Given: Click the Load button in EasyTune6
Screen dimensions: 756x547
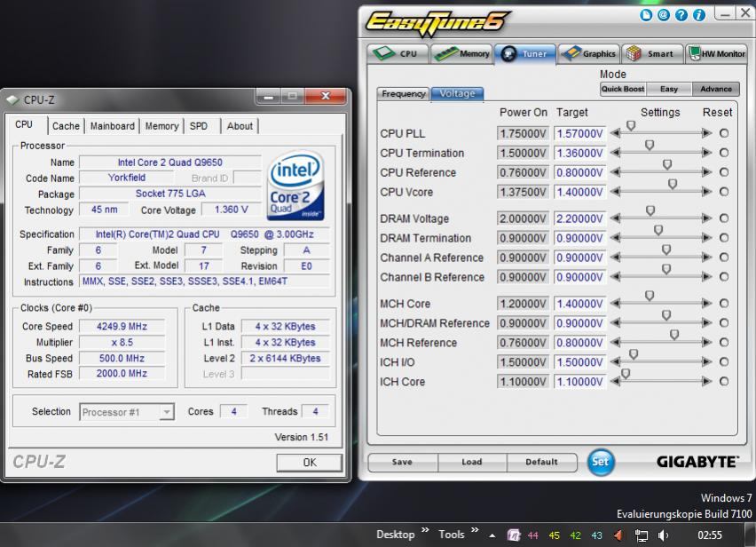Looking at the screenshot, I should (471, 462).
